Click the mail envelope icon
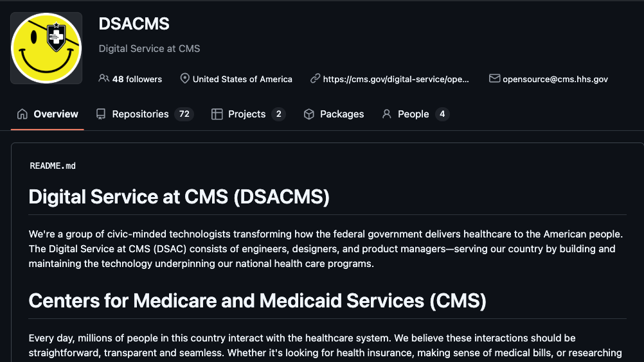The width and height of the screenshot is (644, 362). tap(494, 78)
